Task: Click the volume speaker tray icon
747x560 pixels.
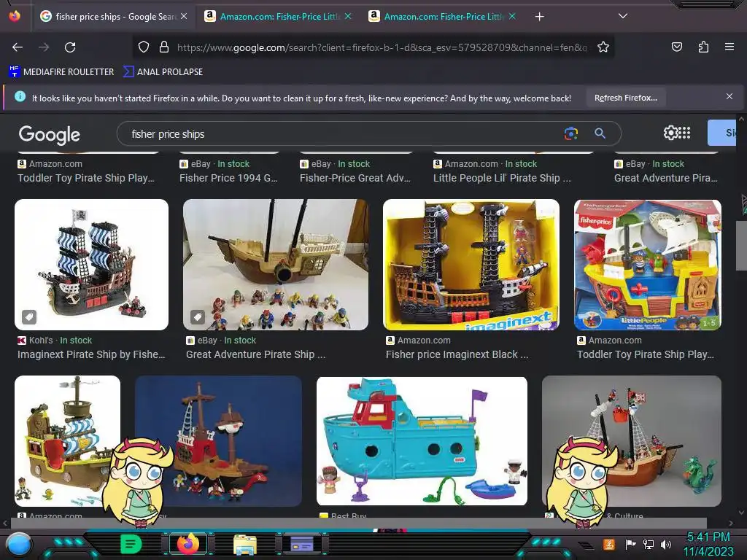Action: click(x=666, y=544)
